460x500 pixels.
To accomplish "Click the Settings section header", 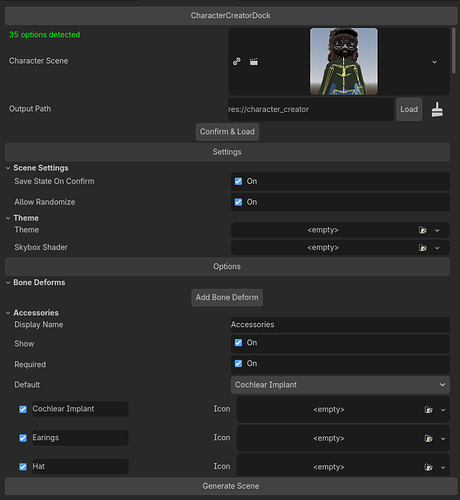I will [x=227, y=152].
